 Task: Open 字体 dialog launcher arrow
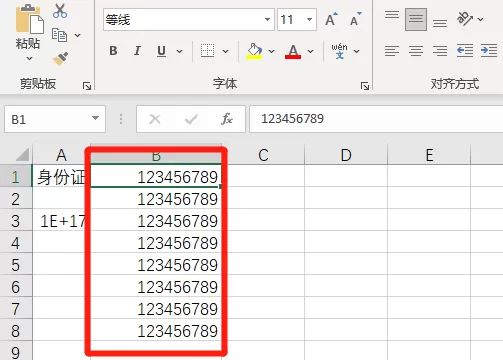pyautogui.click(x=365, y=86)
